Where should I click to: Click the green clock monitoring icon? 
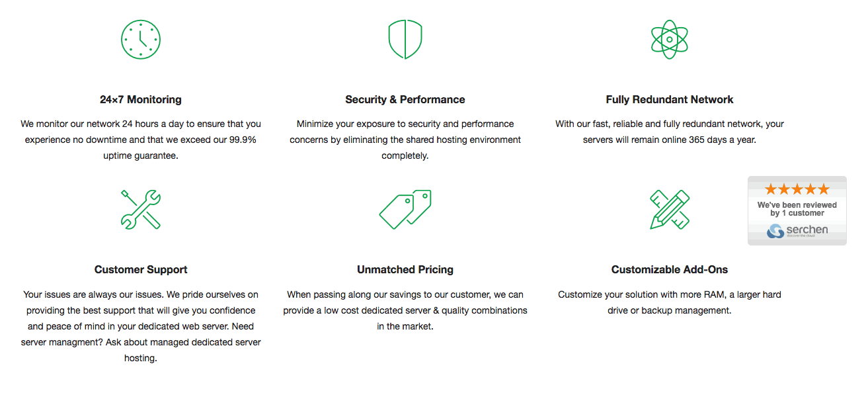click(141, 40)
